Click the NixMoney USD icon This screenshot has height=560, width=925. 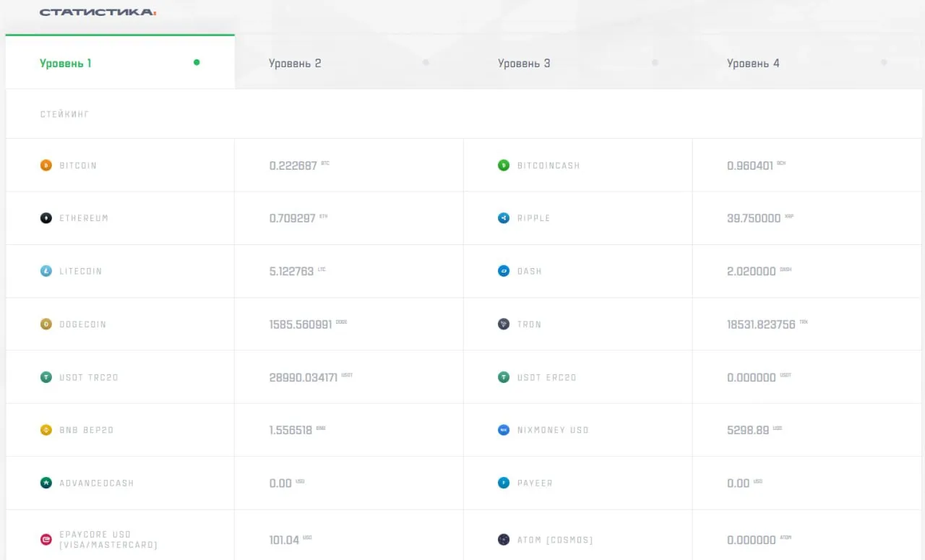coord(504,430)
